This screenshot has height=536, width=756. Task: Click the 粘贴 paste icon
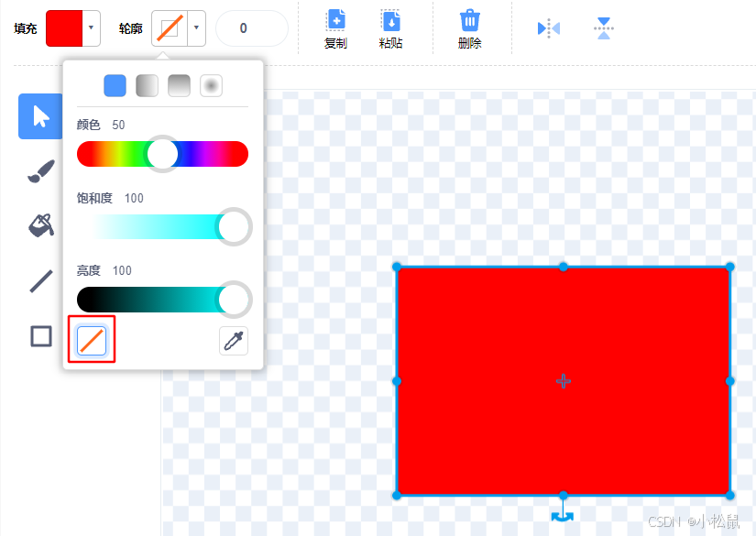[390, 21]
